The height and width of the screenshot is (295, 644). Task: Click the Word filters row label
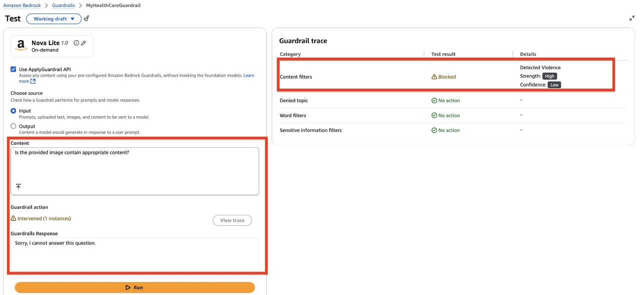point(293,116)
